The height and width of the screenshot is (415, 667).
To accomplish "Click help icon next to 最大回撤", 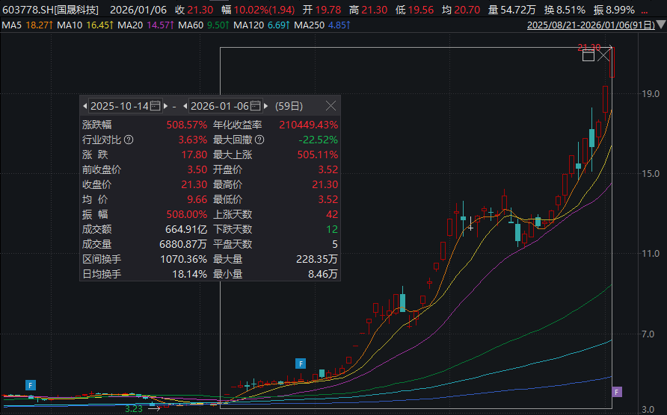I will pyautogui.click(x=259, y=139).
